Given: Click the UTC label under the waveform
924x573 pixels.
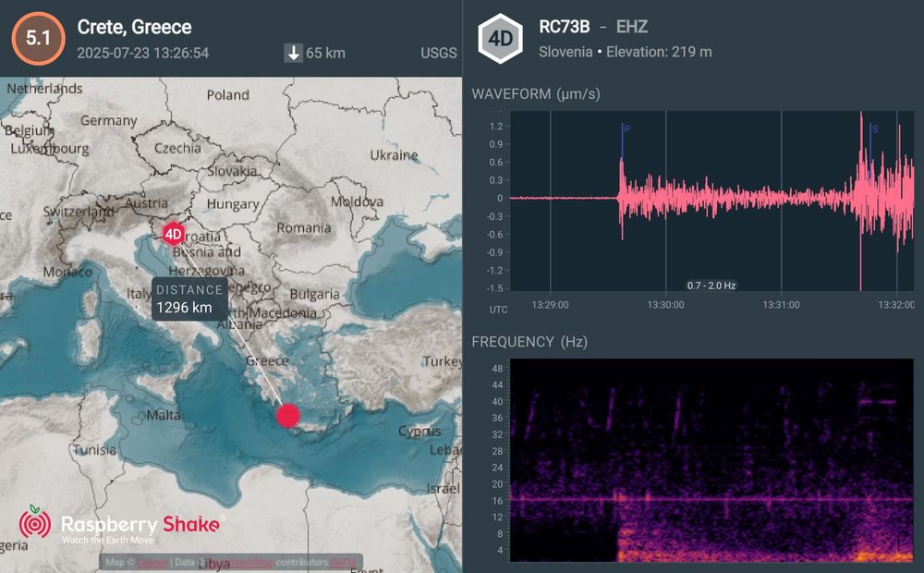Looking at the screenshot, I should (x=499, y=310).
